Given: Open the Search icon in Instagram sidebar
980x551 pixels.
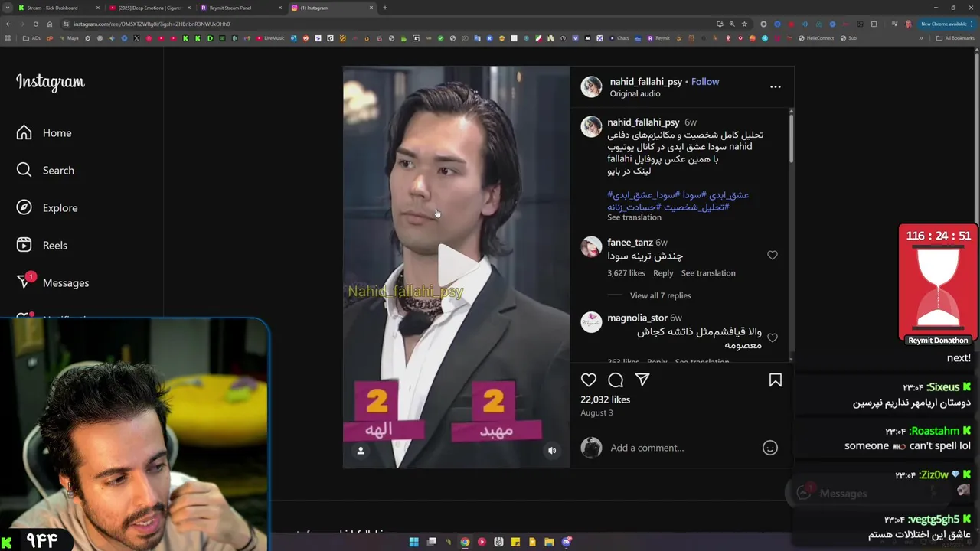Looking at the screenshot, I should pyautogui.click(x=24, y=170).
